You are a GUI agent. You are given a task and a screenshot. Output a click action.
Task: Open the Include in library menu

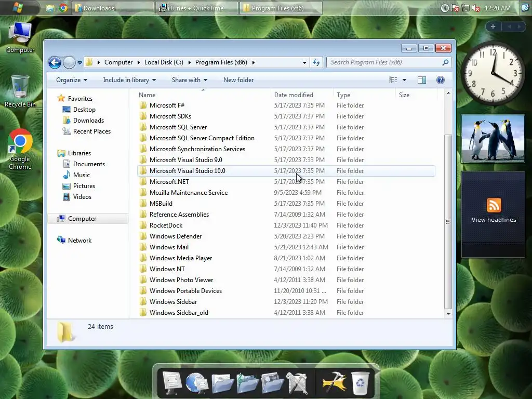(129, 80)
